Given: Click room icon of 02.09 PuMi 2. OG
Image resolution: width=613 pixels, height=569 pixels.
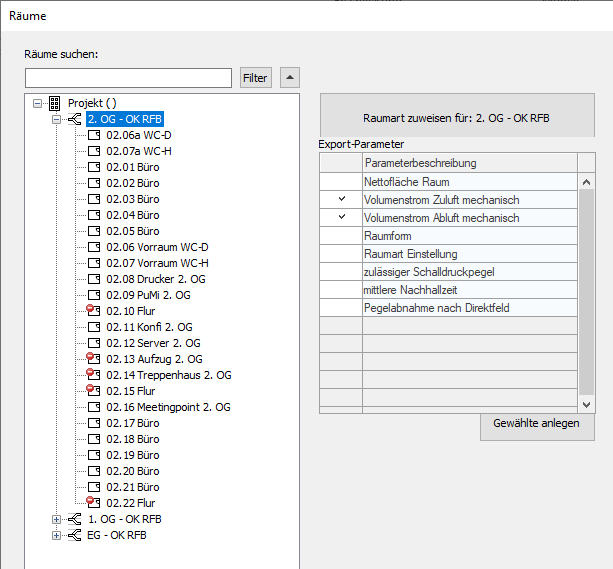Looking at the screenshot, I should click(x=94, y=295).
